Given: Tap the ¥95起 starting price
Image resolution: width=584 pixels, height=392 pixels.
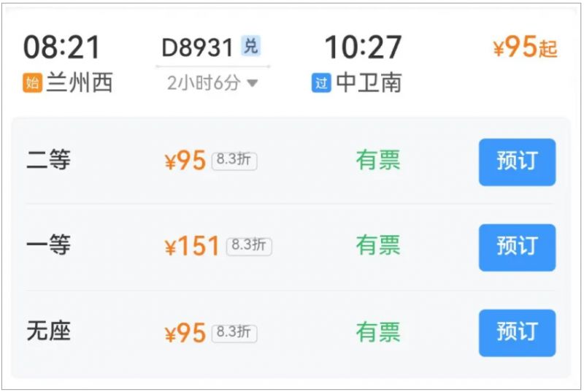Looking at the screenshot, I should (x=525, y=47).
